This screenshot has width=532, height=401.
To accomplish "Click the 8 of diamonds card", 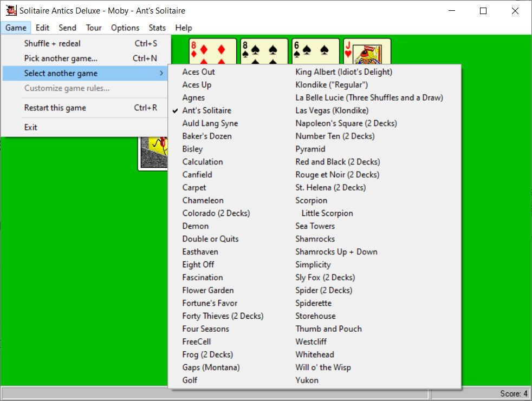I will point(212,51).
